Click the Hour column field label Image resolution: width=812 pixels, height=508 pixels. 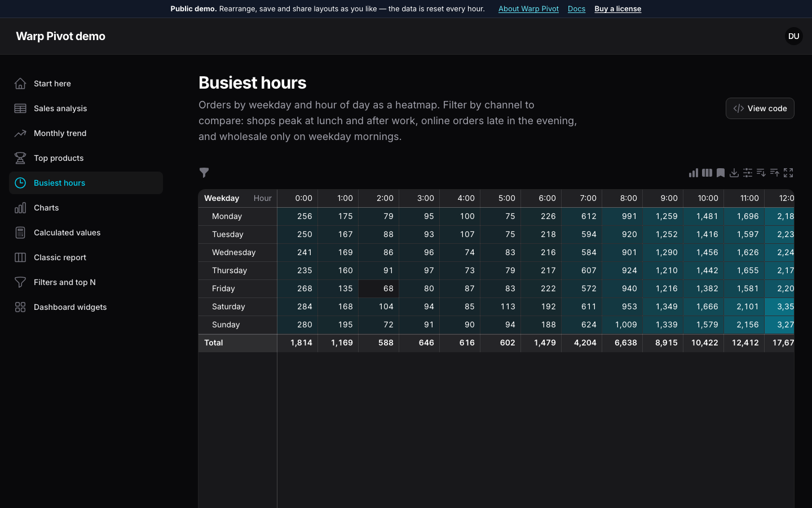point(262,198)
